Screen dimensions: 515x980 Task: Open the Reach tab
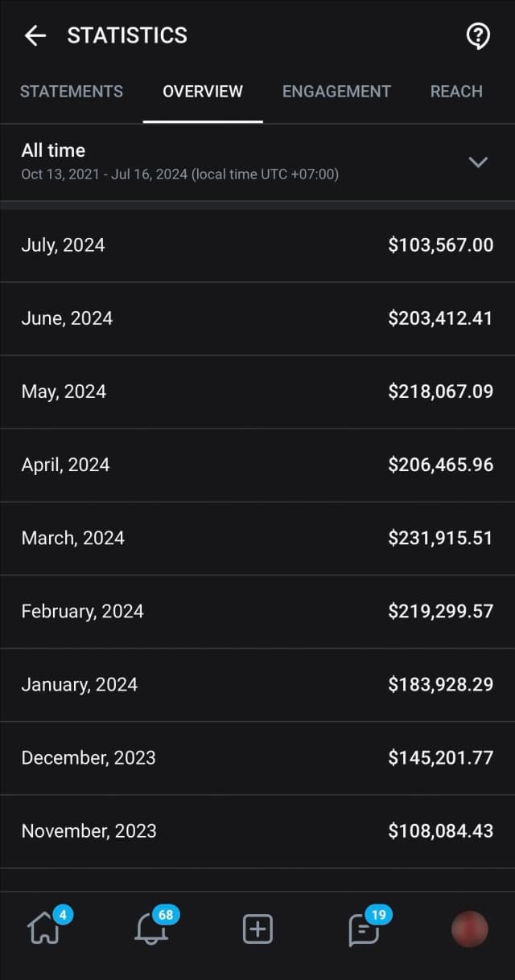point(456,92)
